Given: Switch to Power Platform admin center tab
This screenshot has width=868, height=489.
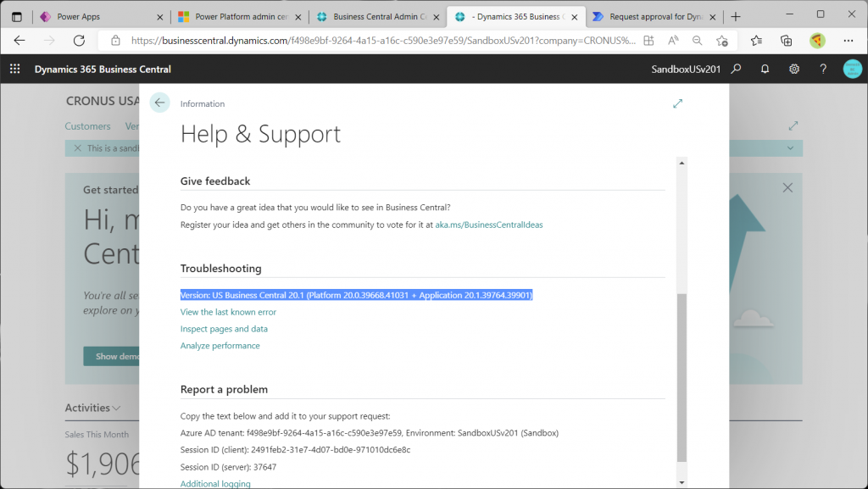Looking at the screenshot, I should tap(240, 17).
